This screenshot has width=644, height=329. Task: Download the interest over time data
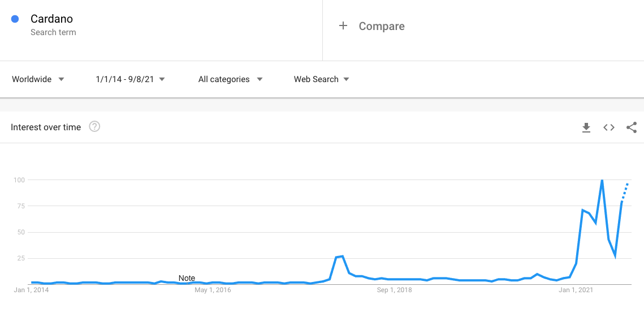[x=586, y=127]
